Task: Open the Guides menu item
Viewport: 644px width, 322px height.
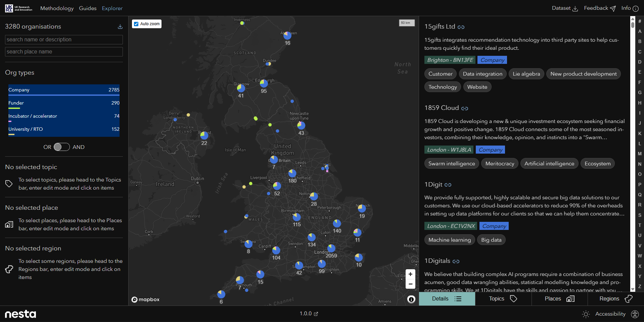Action: click(x=88, y=8)
